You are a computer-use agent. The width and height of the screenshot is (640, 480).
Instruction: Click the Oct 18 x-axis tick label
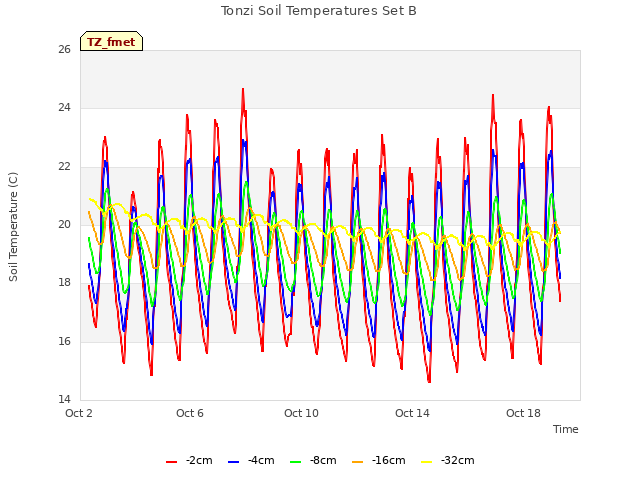[523, 413]
